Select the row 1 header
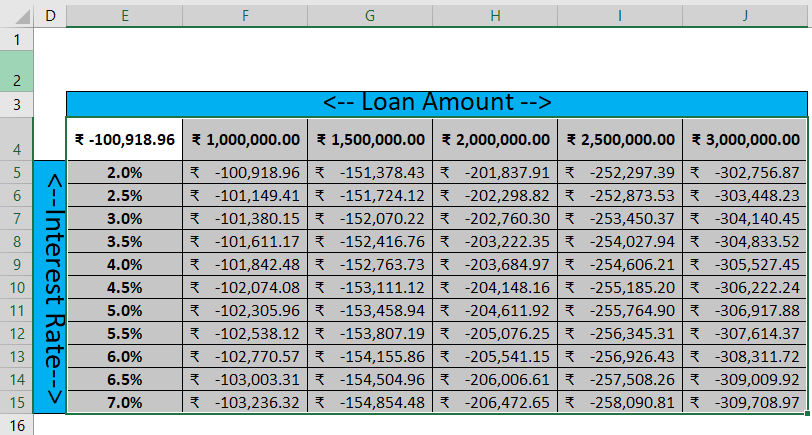 coord(16,39)
